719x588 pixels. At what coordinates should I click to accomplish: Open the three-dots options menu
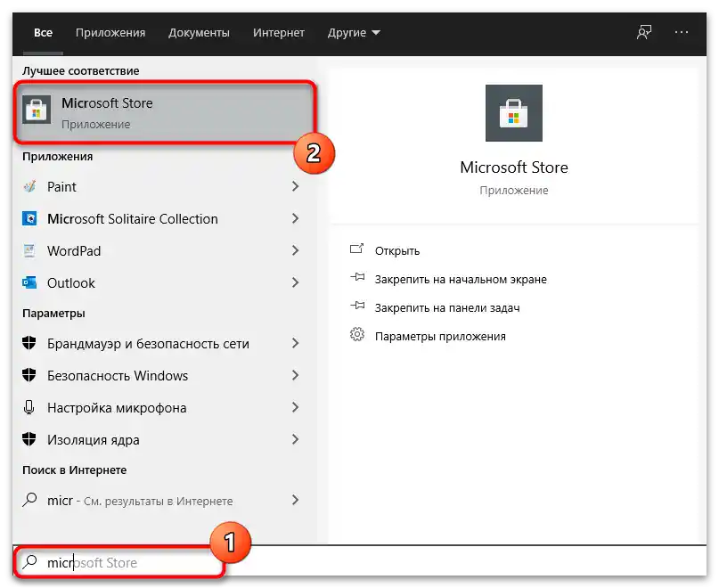[x=681, y=33]
